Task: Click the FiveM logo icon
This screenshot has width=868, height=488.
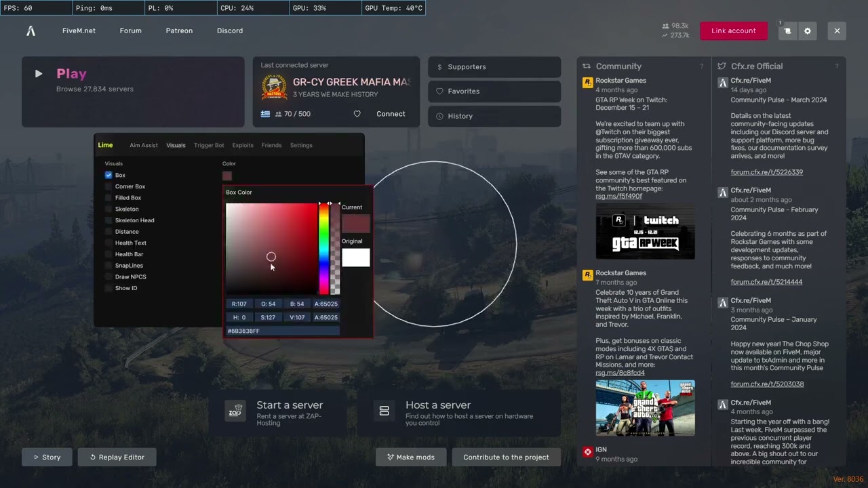Action: click(x=31, y=30)
